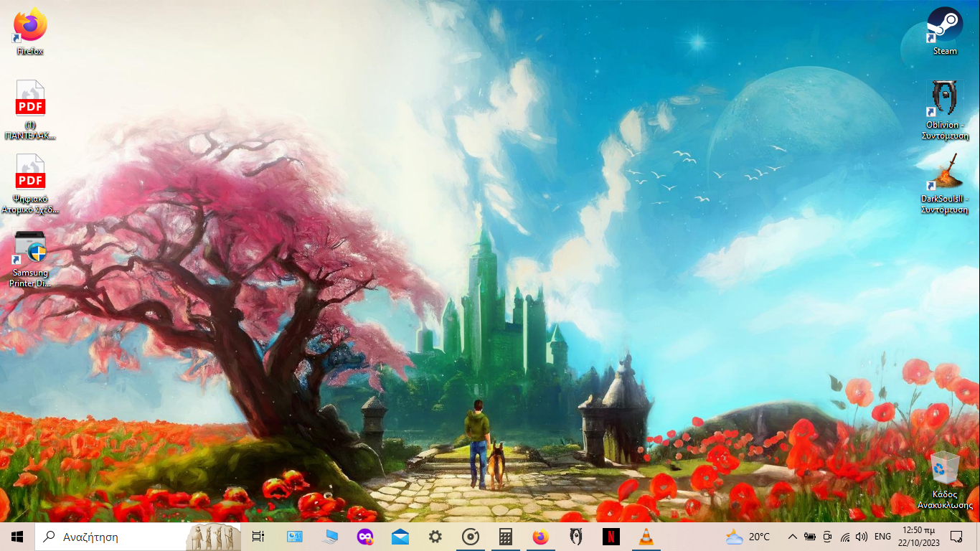
Task: Show hidden system tray icons
Action: click(793, 537)
